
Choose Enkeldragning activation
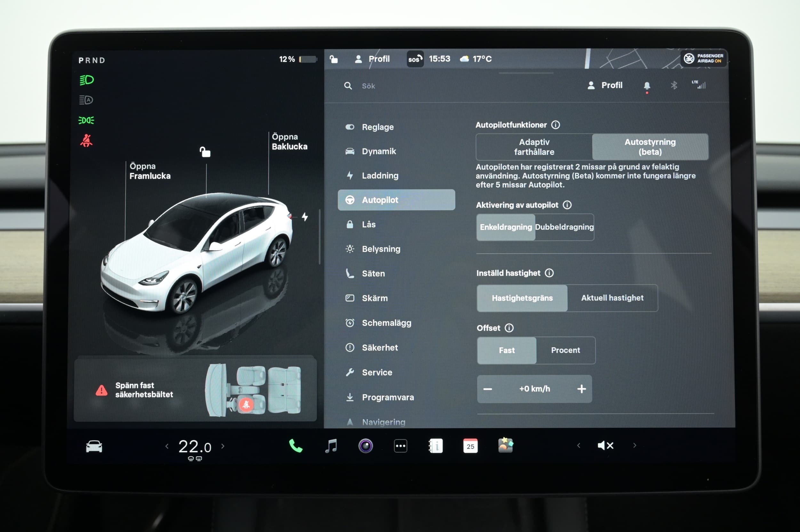[x=506, y=227]
